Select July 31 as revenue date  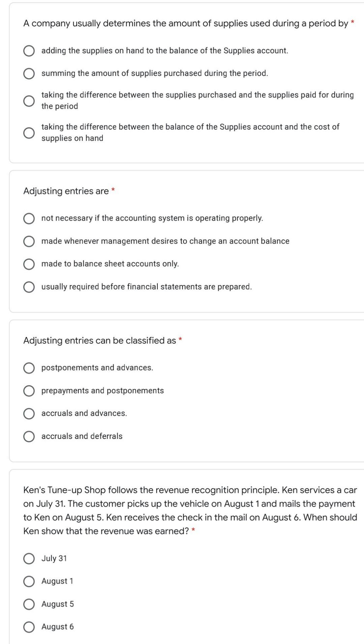(29, 559)
